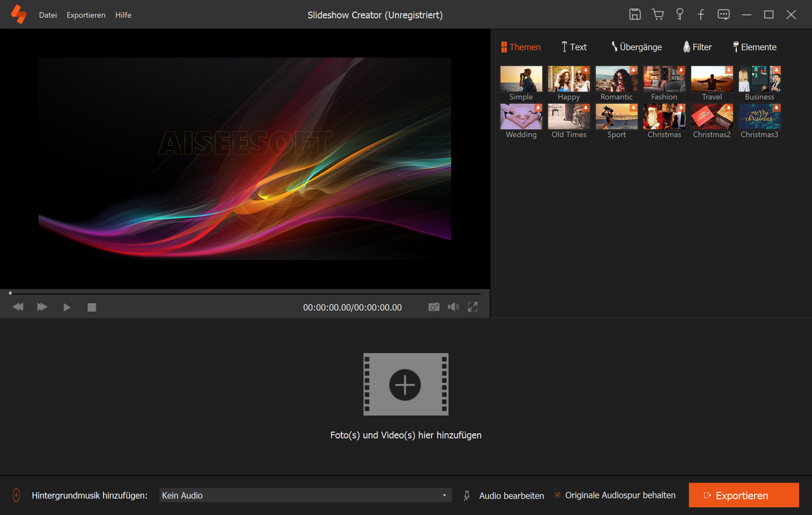This screenshot has width=812, height=515.
Task: Click the feedback chat bubble icon
Action: tap(723, 15)
